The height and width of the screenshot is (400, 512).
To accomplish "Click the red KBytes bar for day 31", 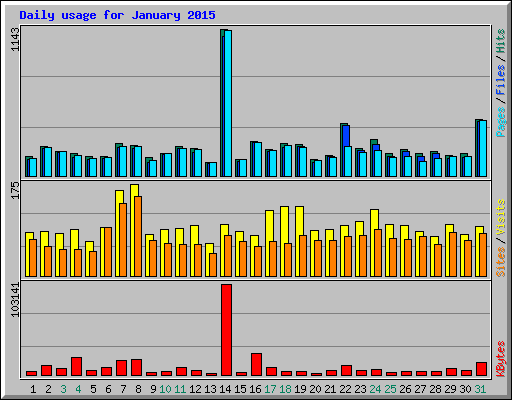I will [x=481, y=369].
